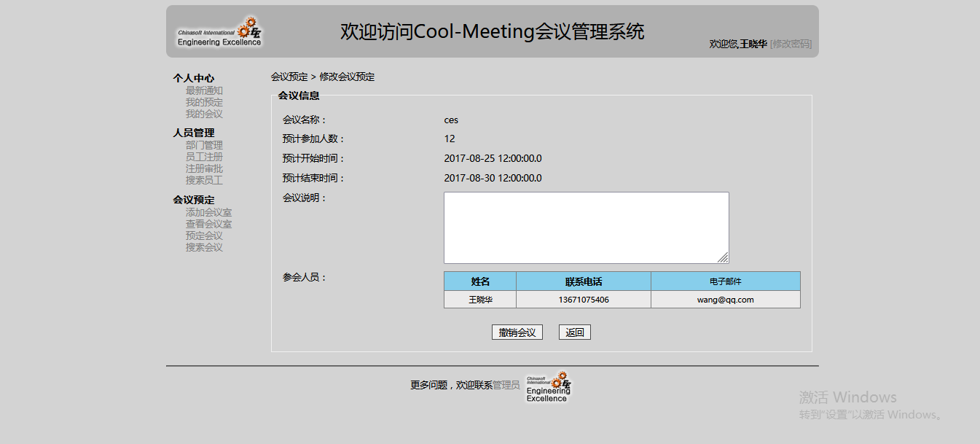The height and width of the screenshot is (444, 980).
Task: Click the participant count value 12
Action: 450,139
